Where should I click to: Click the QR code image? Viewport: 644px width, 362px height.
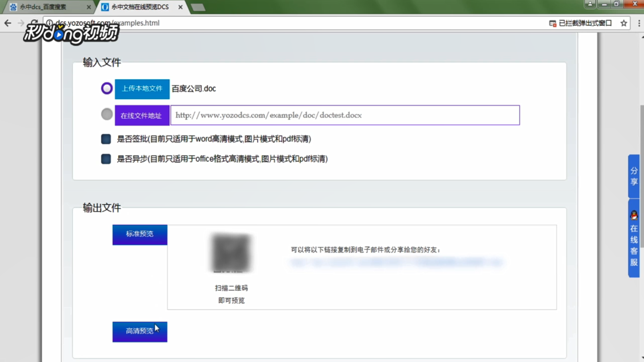[231, 253]
